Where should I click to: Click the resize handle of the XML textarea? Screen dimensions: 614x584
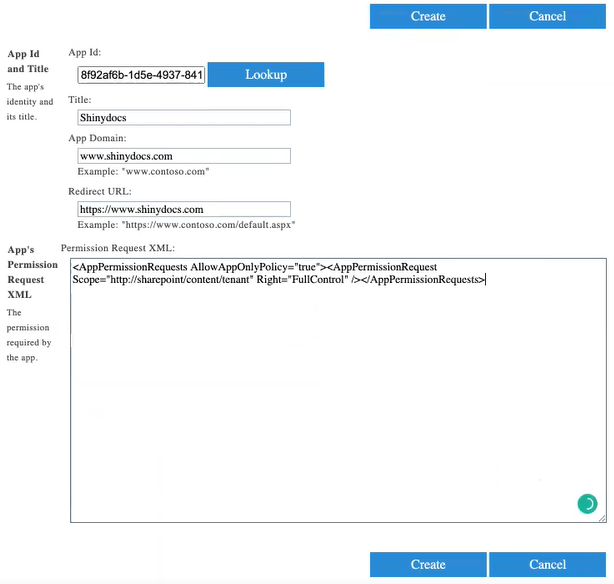pyautogui.click(x=602, y=518)
